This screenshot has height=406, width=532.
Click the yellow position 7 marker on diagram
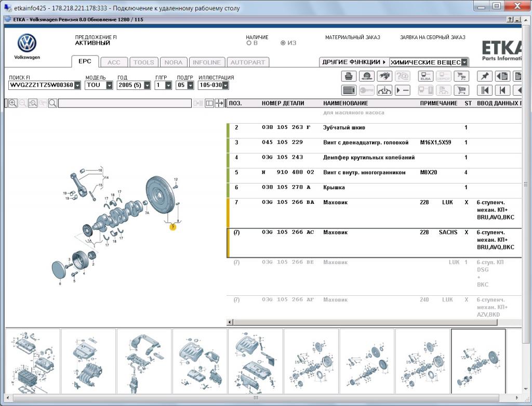(173, 227)
